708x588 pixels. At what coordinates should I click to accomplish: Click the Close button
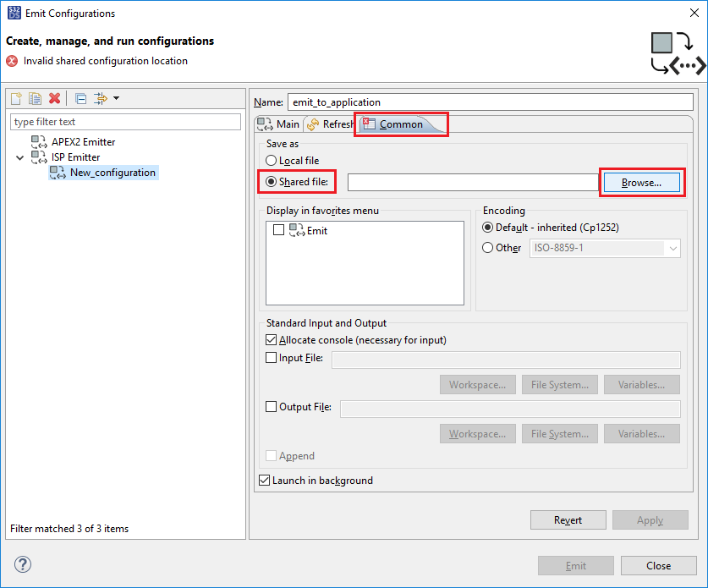click(x=658, y=565)
